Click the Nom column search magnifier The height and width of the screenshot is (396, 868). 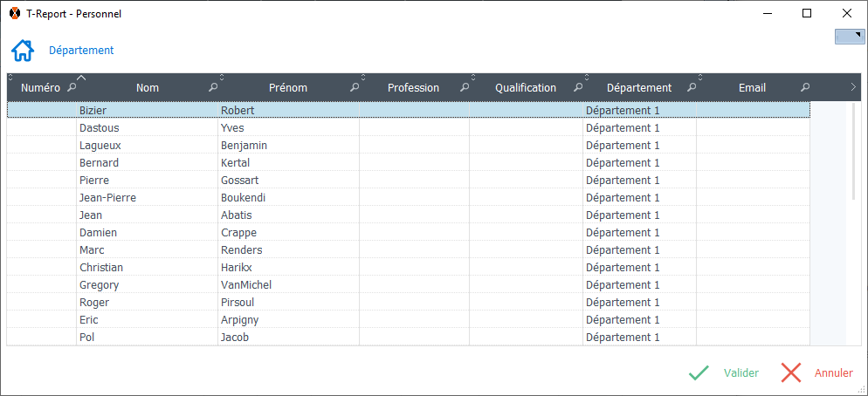[x=213, y=87]
